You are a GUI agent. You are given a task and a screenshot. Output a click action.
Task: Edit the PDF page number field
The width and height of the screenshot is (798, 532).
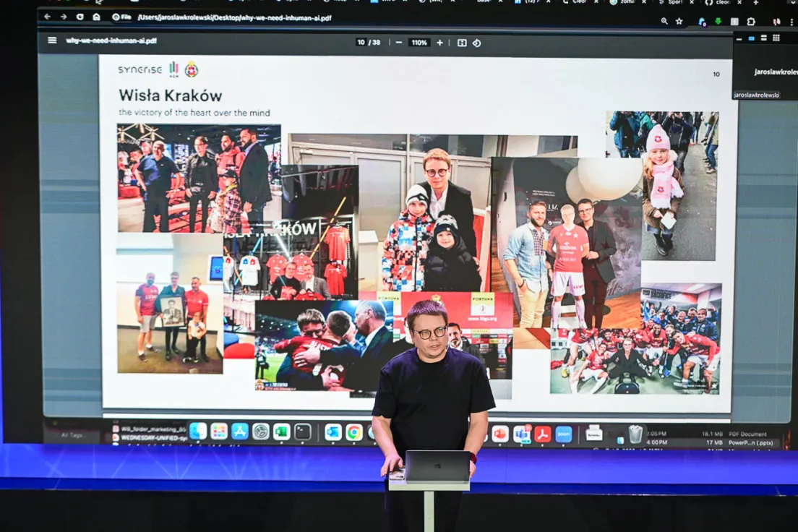(361, 42)
